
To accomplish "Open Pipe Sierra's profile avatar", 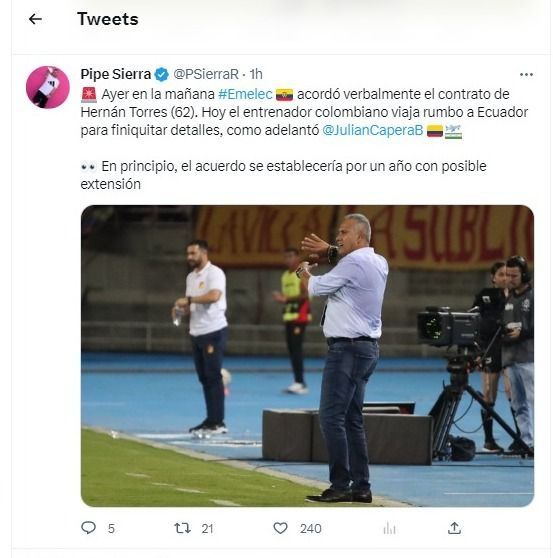I will point(48,87).
